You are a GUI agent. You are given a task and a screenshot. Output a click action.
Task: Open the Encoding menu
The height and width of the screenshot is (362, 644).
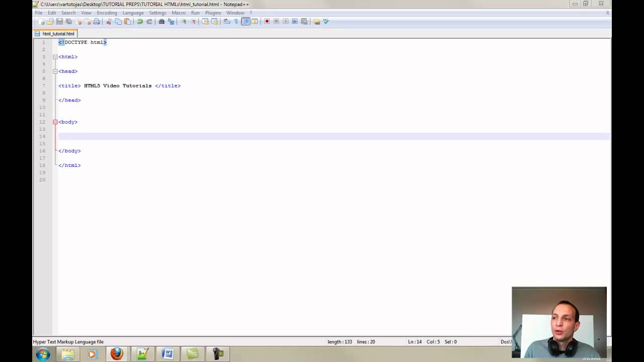point(107,13)
